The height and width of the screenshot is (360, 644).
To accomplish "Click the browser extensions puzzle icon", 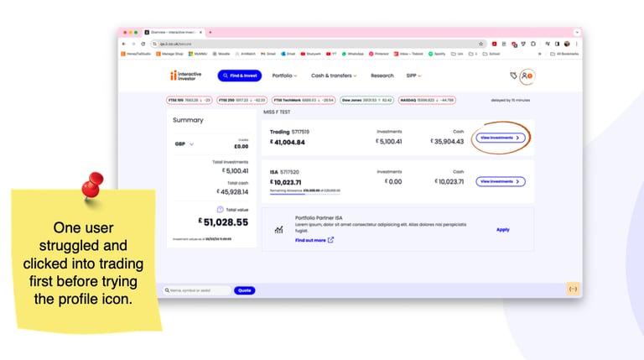I will click(x=533, y=44).
